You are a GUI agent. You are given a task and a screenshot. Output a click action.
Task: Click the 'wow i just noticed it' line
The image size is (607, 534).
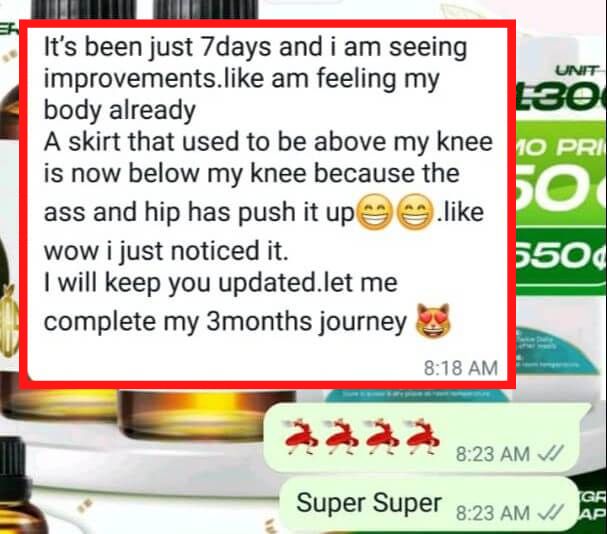coord(166,251)
